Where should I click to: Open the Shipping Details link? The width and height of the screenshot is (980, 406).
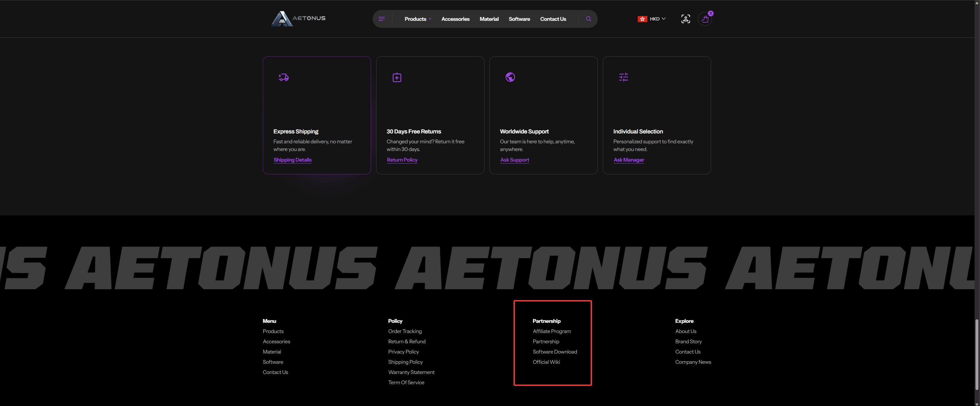[292, 160]
